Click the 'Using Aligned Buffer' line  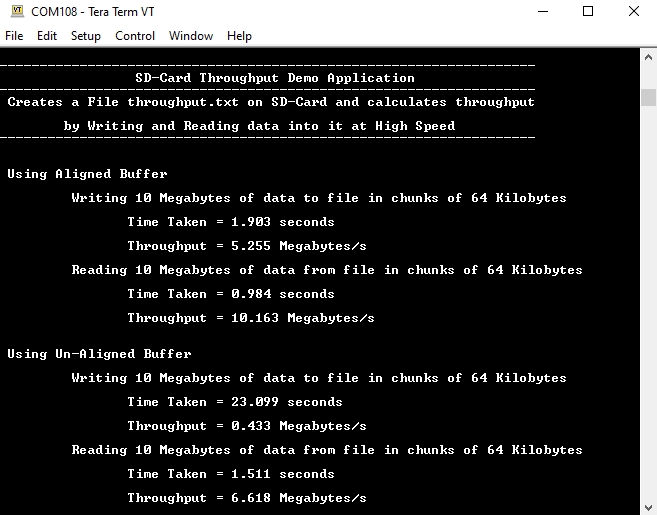click(x=87, y=174)
